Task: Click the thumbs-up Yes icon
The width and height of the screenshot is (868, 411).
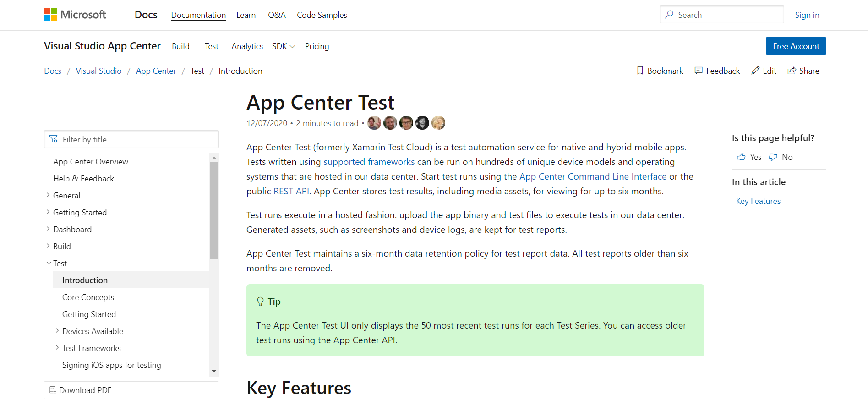Action: [x=741, y=157]
